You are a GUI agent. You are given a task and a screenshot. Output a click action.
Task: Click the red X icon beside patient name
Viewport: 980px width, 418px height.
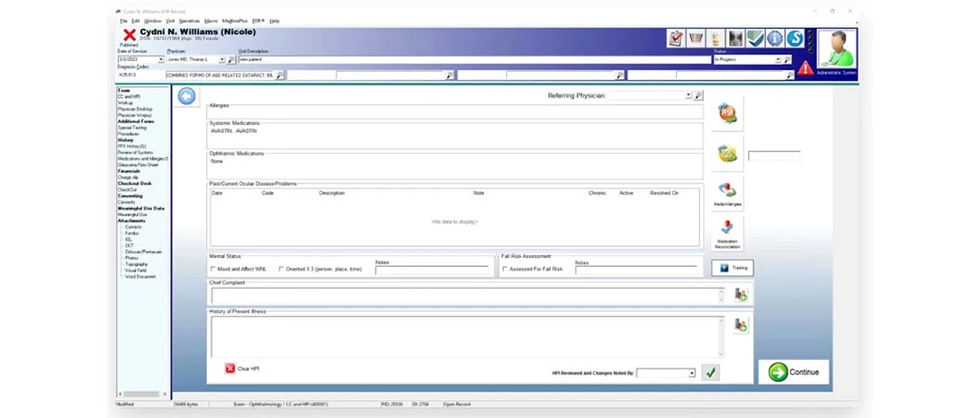[130, 36]
